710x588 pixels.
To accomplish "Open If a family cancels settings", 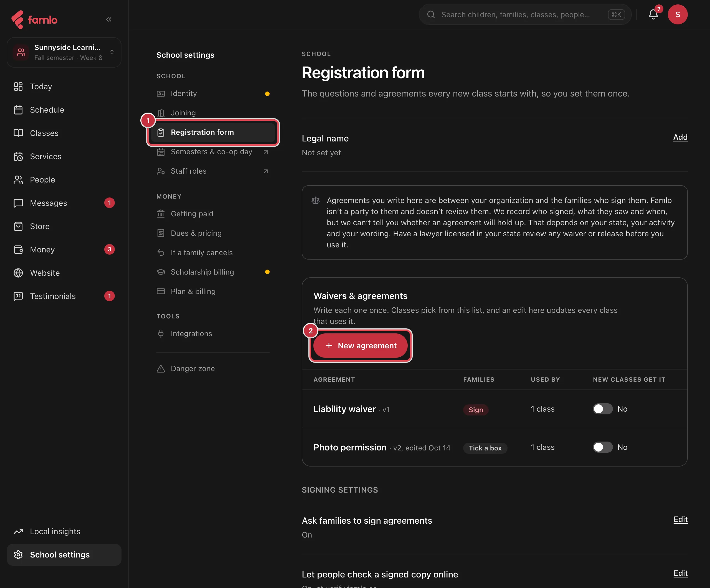I will tap(213, 253).
